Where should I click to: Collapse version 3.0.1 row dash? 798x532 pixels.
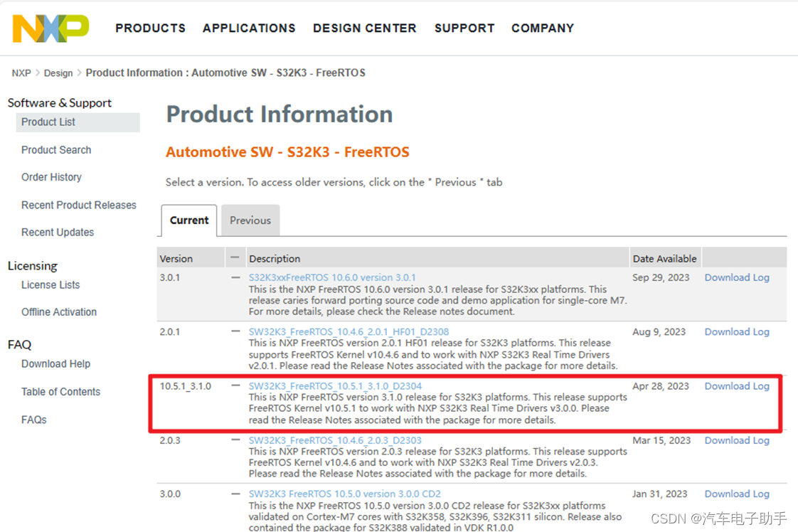coord(235,277)
